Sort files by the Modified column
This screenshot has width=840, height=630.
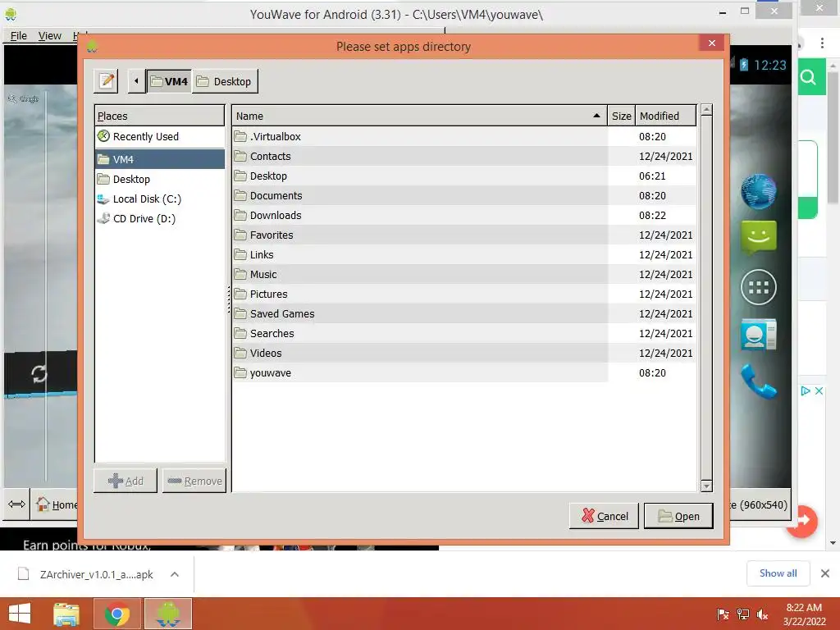coord(666,116)
